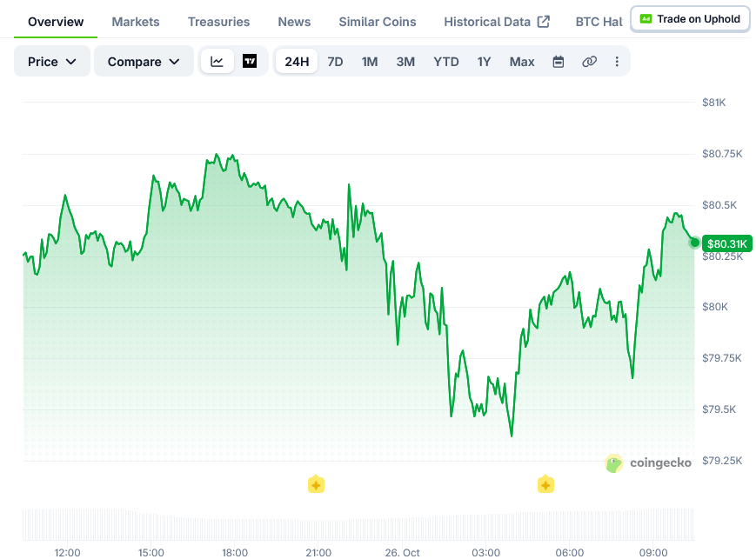The height and width of the screenshot is (559, 756).
Task: Click the 03:00 time axis label
Action: [485, 552]
